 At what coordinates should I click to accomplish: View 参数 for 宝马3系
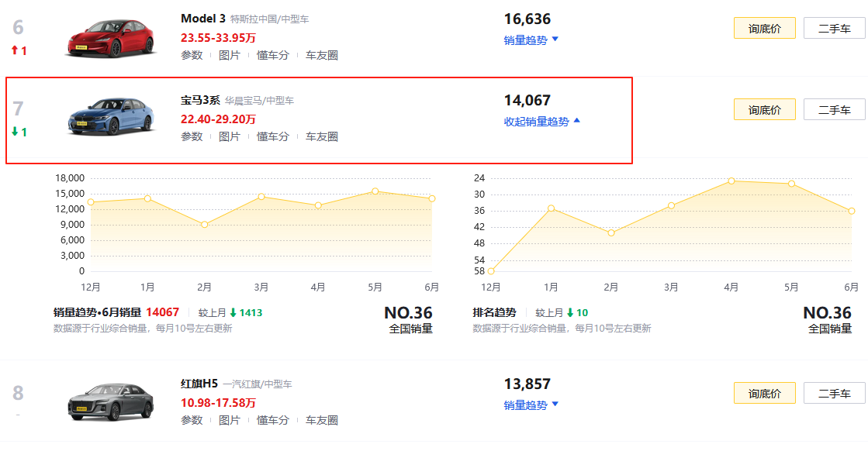[192, 136]
